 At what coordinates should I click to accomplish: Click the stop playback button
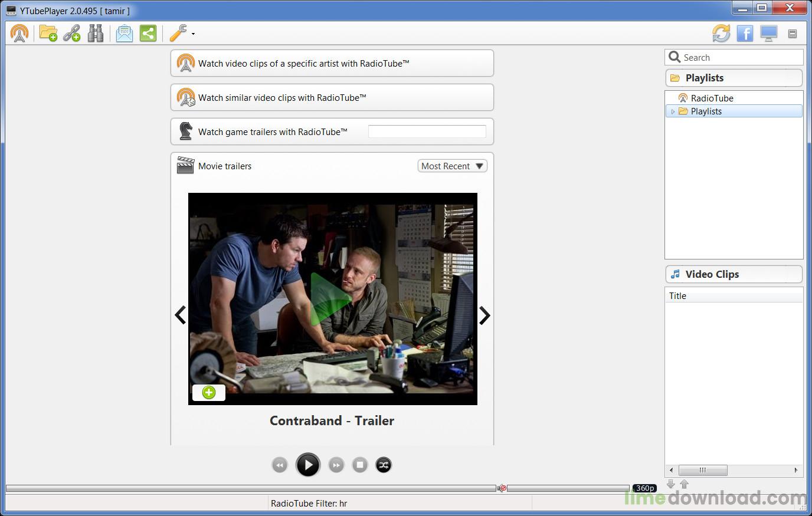[x=360, y=465]
